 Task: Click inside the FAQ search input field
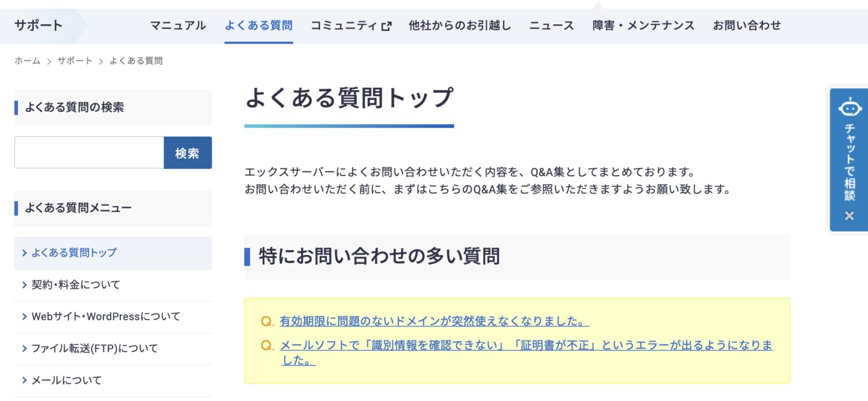click(x=88, y=152)
